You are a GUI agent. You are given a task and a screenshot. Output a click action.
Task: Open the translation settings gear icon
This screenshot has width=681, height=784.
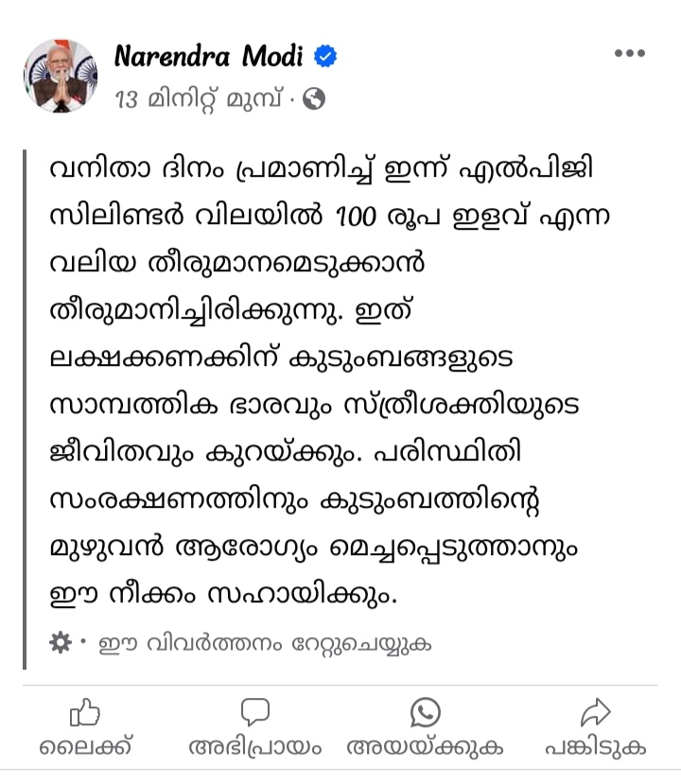coord(60,643)
